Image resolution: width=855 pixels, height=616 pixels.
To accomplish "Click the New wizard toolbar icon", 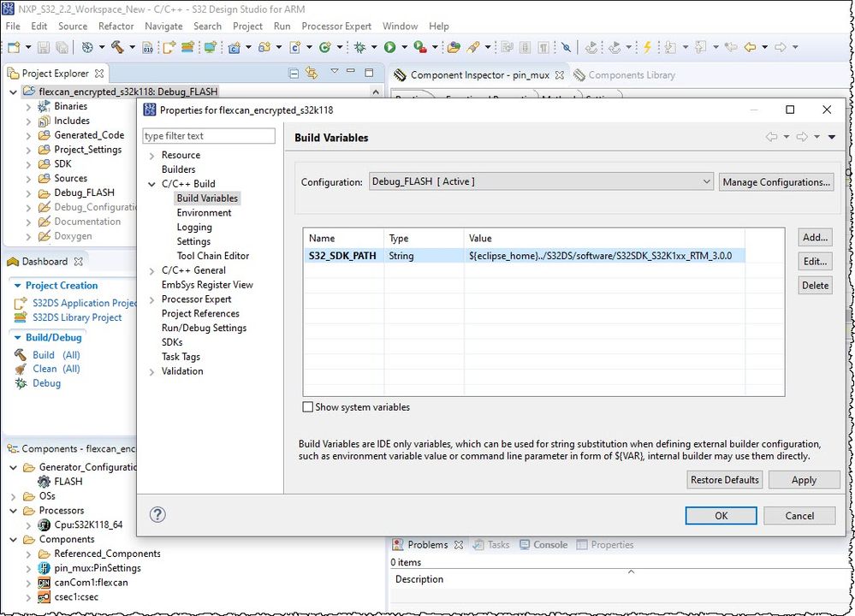I will [14, 47].
